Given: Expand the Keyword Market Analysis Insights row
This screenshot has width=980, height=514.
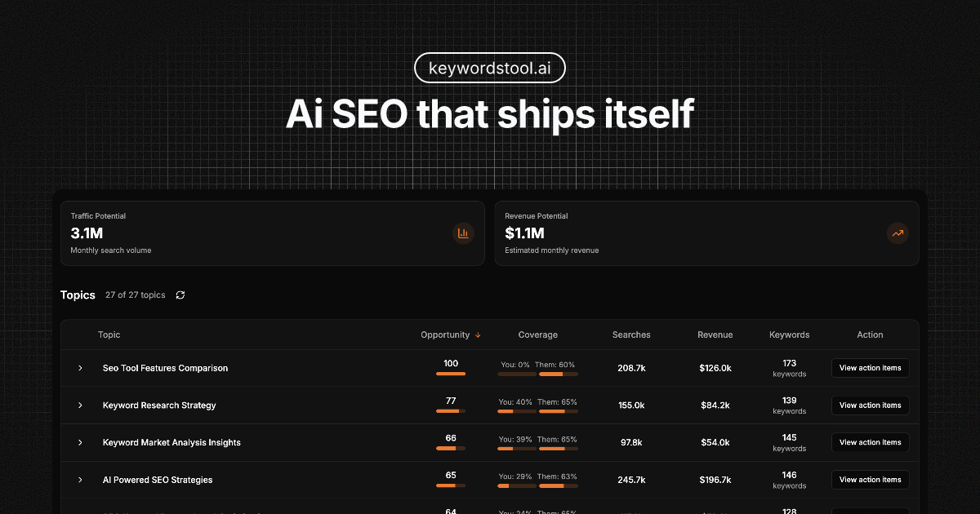Looking at the screenshot, I should click(79, 442).
